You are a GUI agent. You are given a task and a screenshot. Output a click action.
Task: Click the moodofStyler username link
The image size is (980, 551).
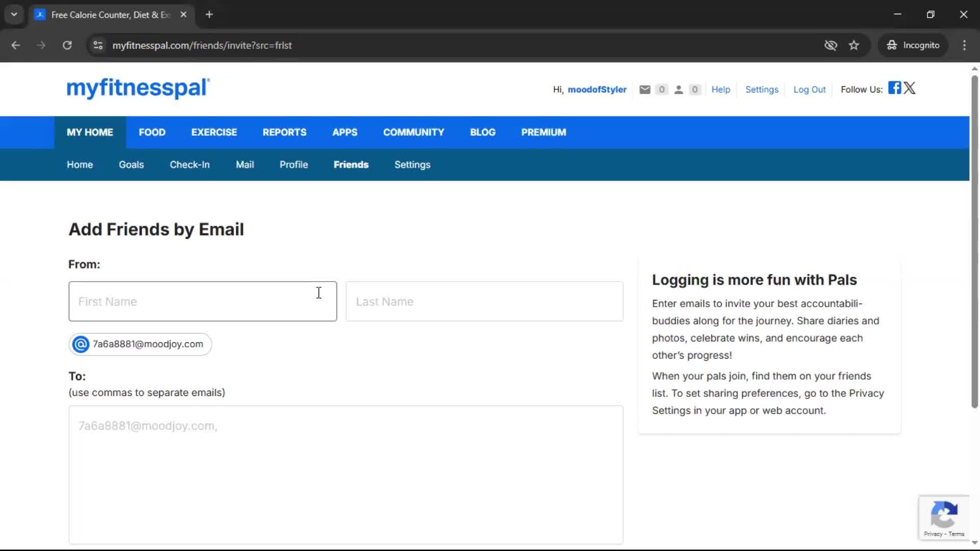tap(597, 90)
